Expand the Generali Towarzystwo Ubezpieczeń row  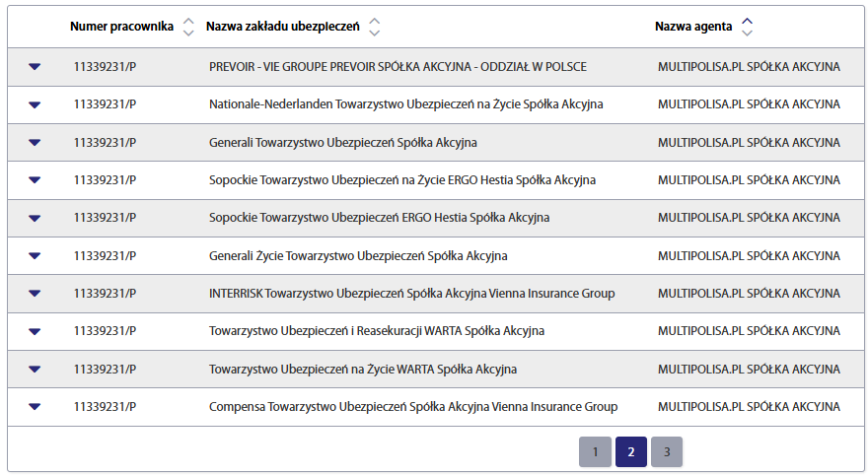[35, 143]
